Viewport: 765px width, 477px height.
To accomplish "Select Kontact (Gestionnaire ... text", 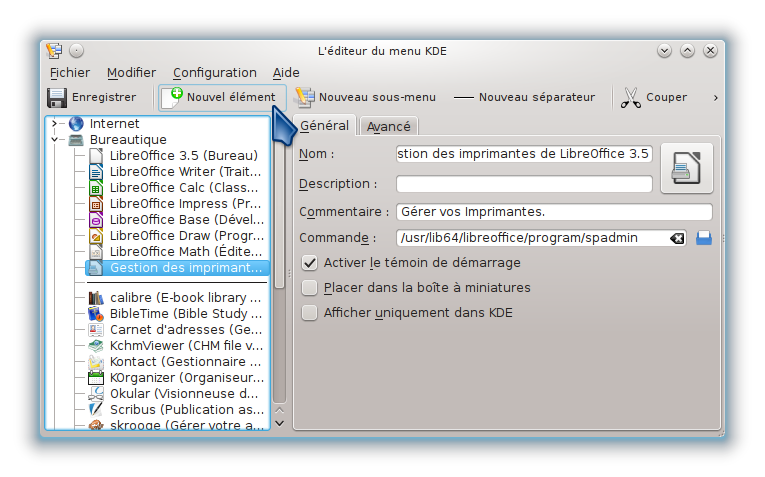I will click(185, 362).
